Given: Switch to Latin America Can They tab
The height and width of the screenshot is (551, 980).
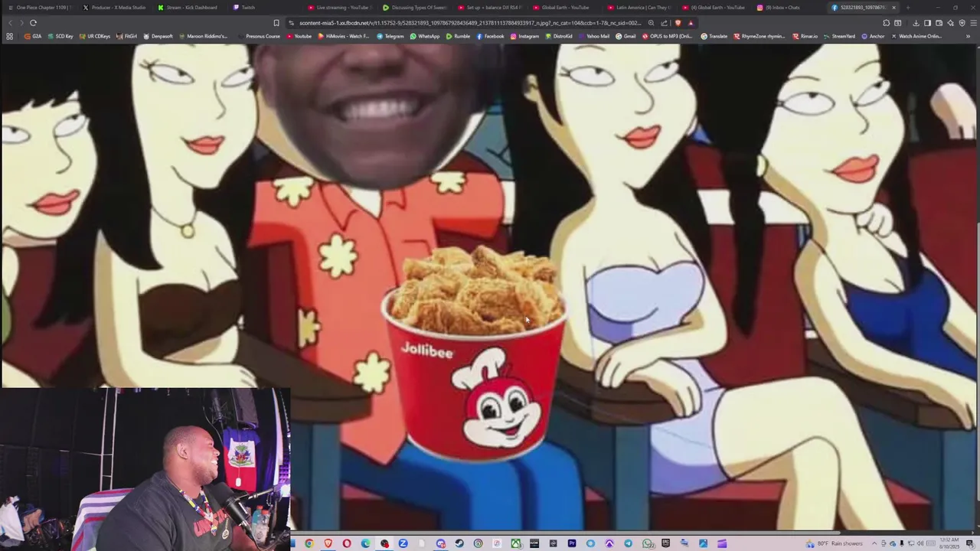Looking at the screenshot, I should (639, 8).
